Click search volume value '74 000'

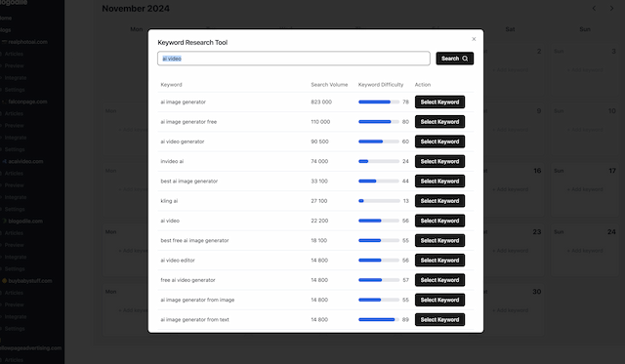coord(319,161)
